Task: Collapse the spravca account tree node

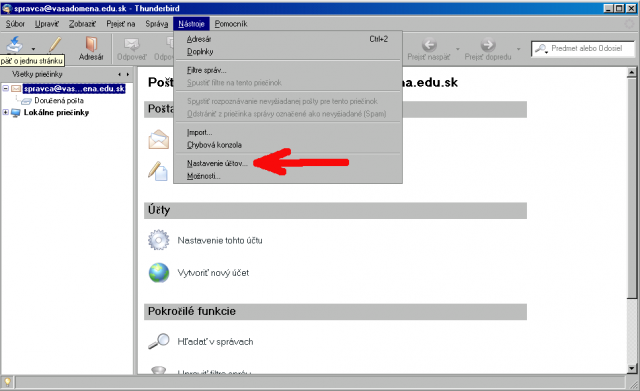Action: tap(5, 88)
